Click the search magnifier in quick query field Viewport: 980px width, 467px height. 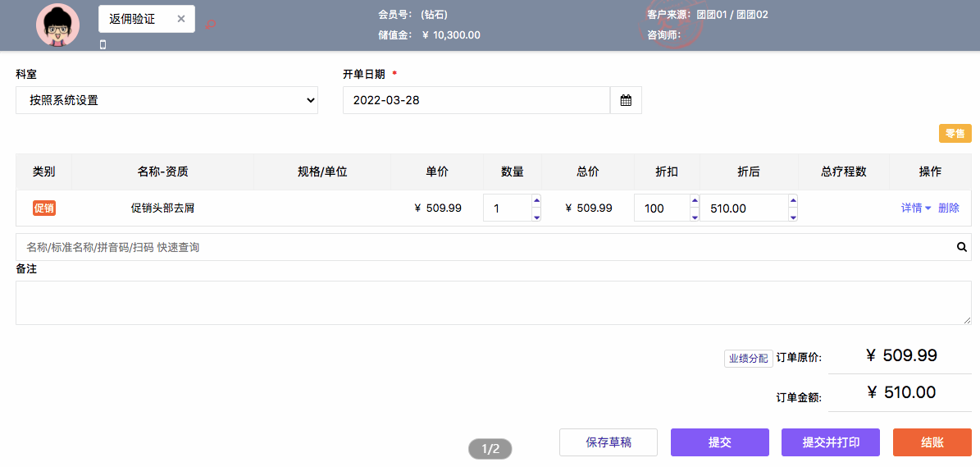point(962,248)
